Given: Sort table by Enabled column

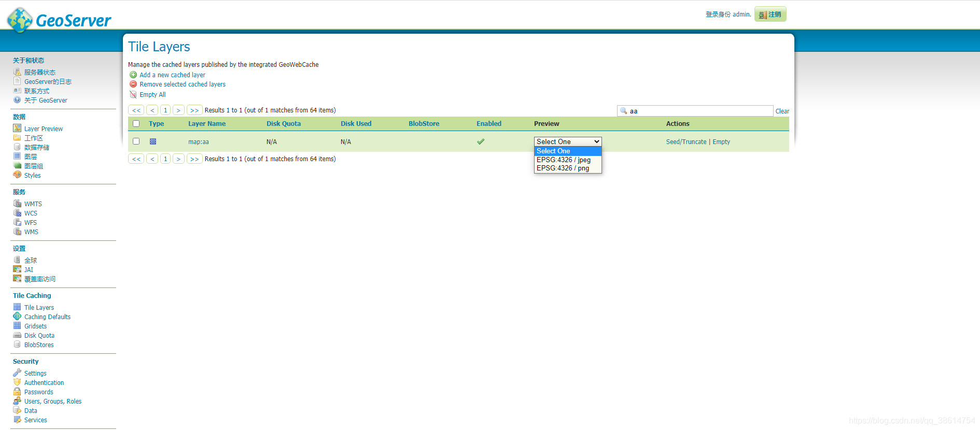Looking at the screenshot, I should [489, 123].
